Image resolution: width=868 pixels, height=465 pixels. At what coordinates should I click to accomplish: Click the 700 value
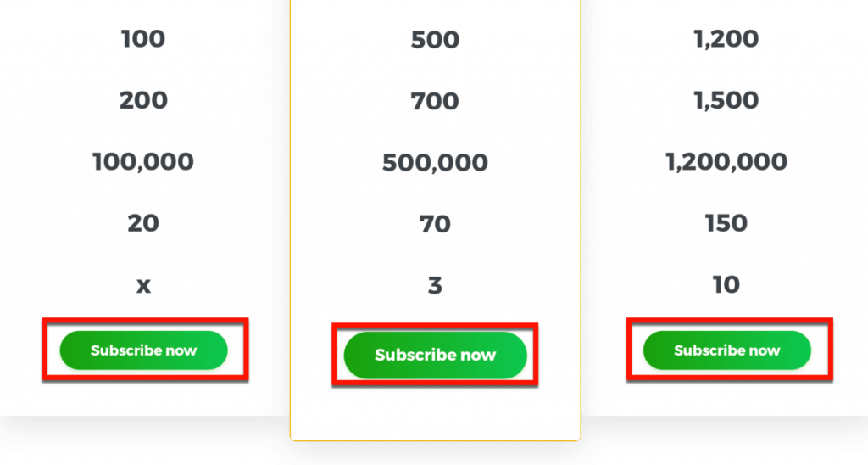(x=435, y=101)
